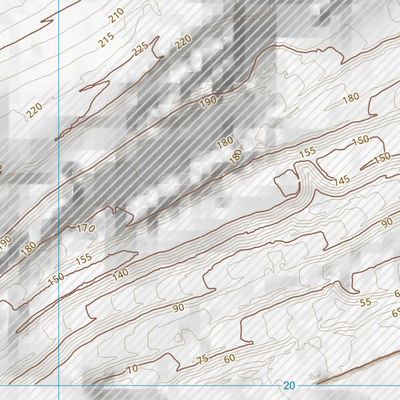The height and width of the screenshot is (400, 400).
Task: Select the 140 contour label
Action: click(x=121, y=274)
